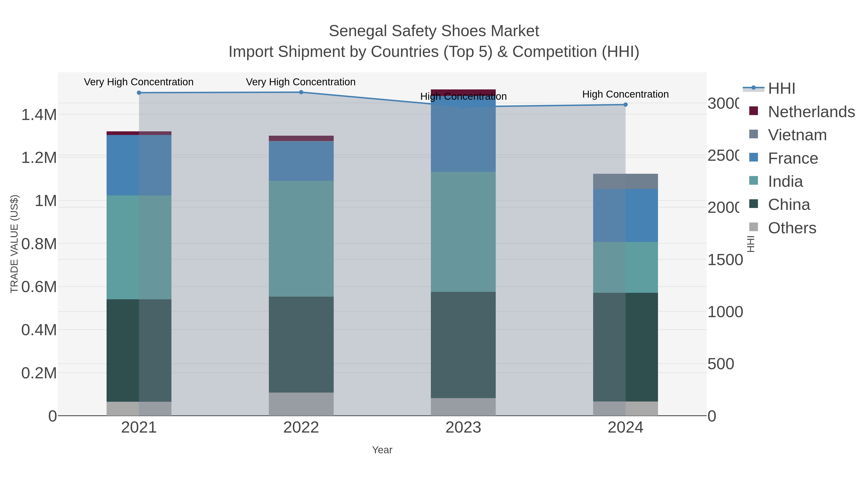Toggle China series via legend label
868x488 pixels.
point(789,205)
